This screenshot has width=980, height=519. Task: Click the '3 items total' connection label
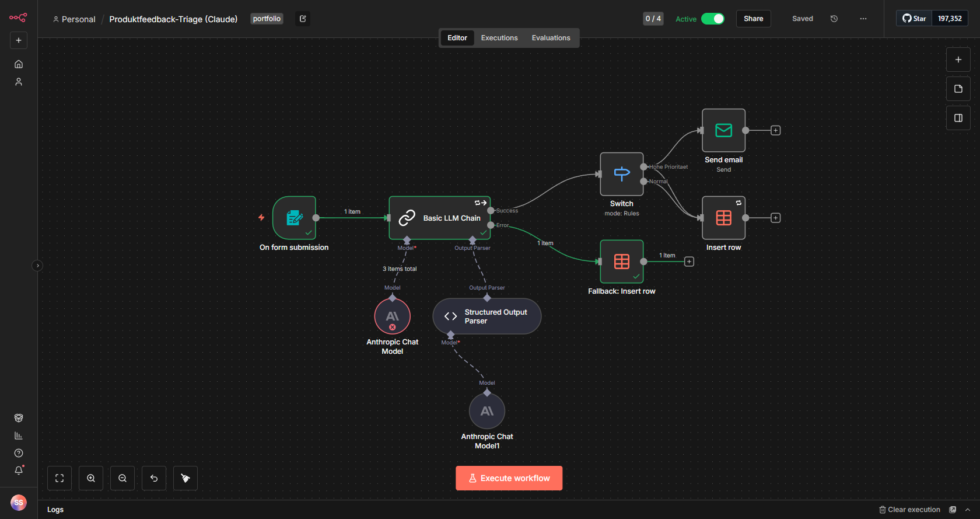tap(400, 269)
